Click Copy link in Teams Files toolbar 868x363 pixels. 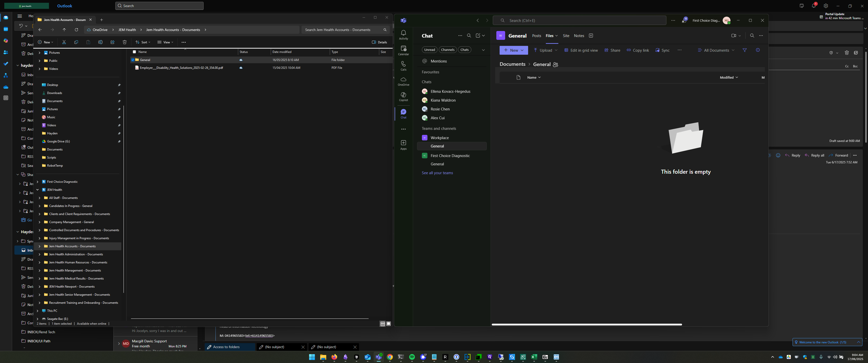coord(638,50)
